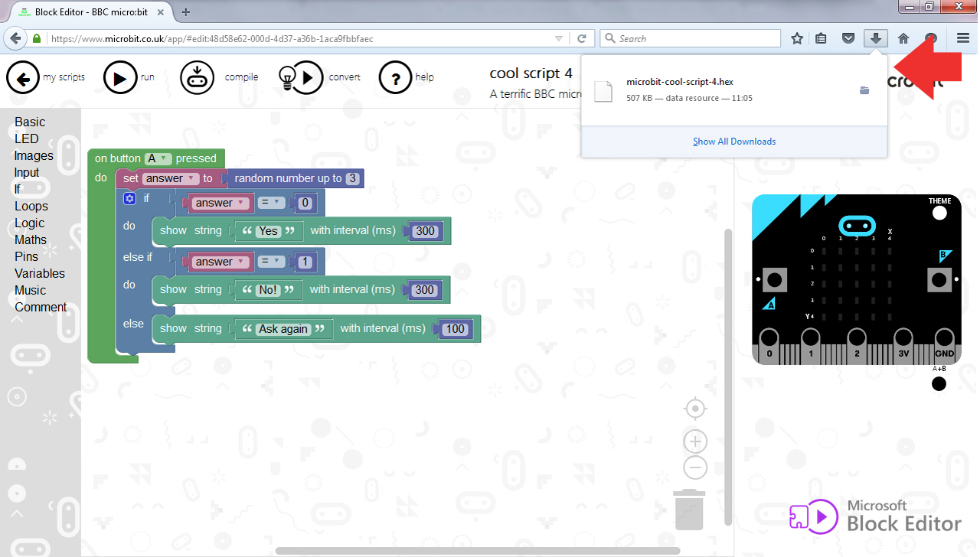Open the Variables block category
The width and height of the screenshot is (980, 557).
tap(40, 273)
